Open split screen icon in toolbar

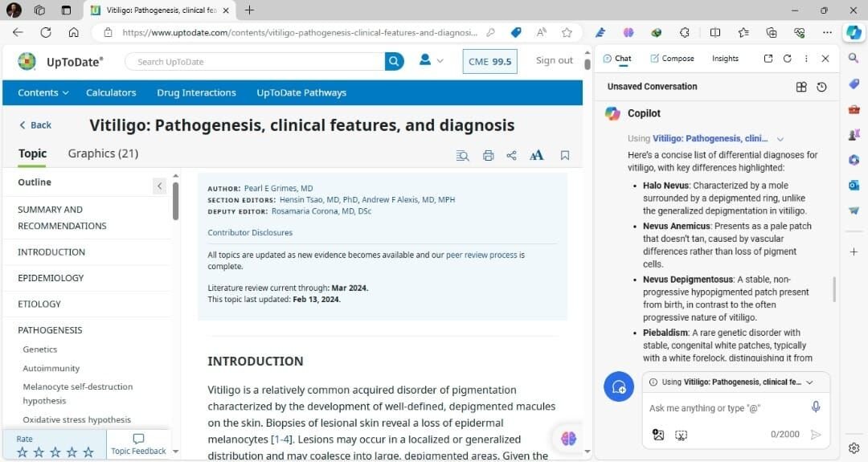pos(714,33)
